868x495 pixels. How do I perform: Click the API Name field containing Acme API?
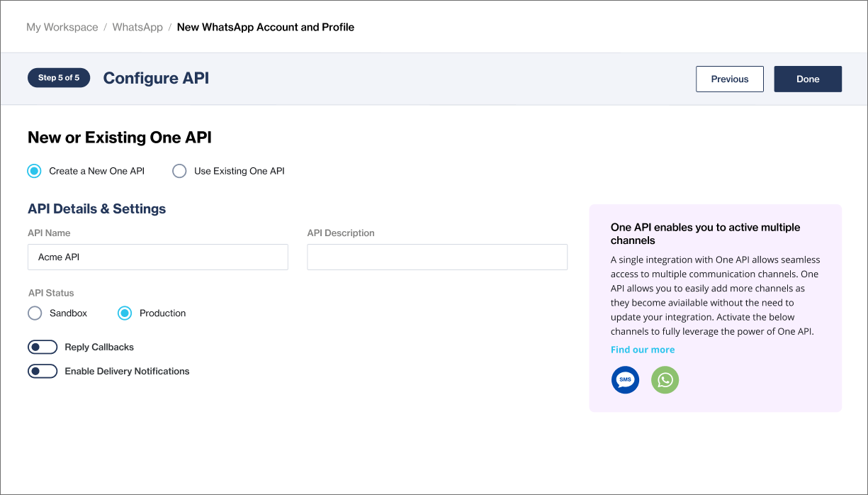[157, 257]
